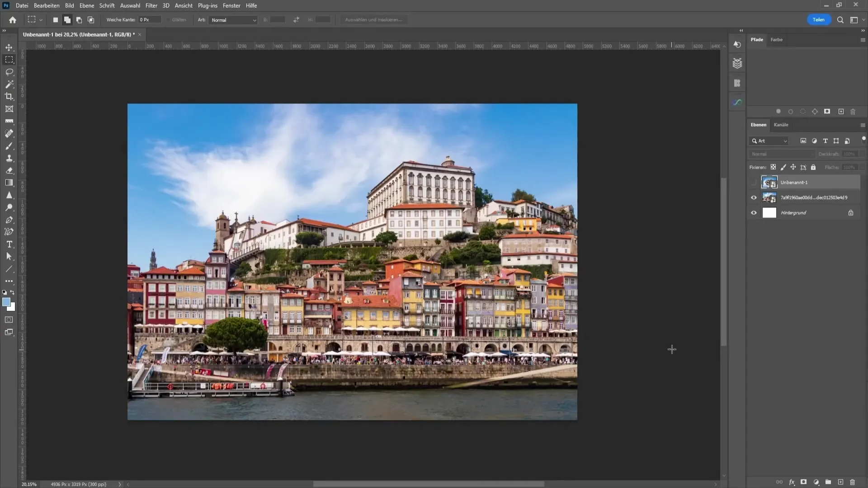Screen dimensions: 868x488
Task: Select the Crop tool
Action: [x=9, y=97]
